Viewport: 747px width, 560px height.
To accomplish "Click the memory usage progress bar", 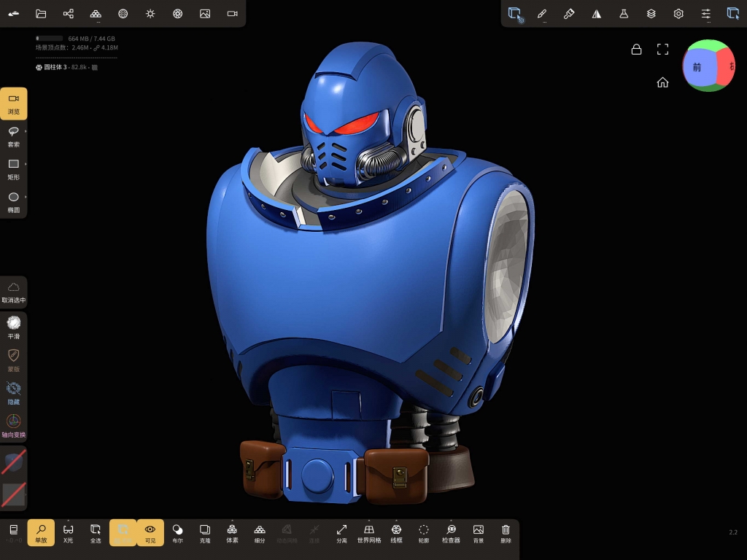I will pos(50,39).
